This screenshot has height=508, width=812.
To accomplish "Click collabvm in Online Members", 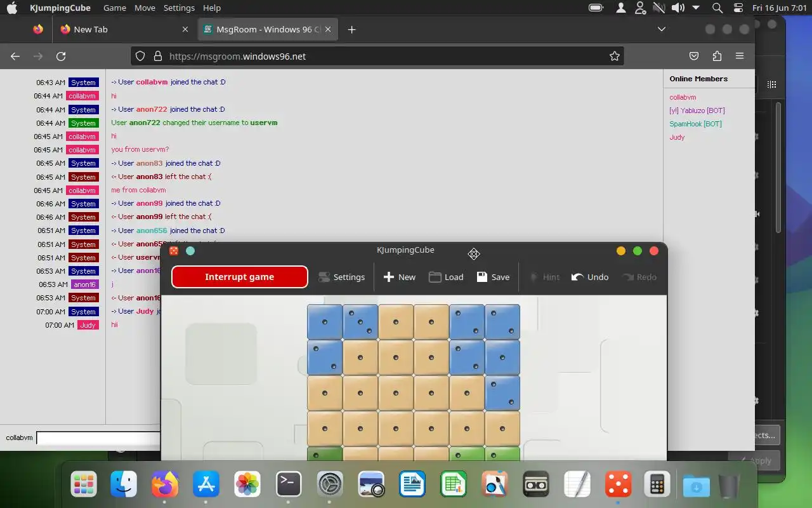I will pos(683,97).
